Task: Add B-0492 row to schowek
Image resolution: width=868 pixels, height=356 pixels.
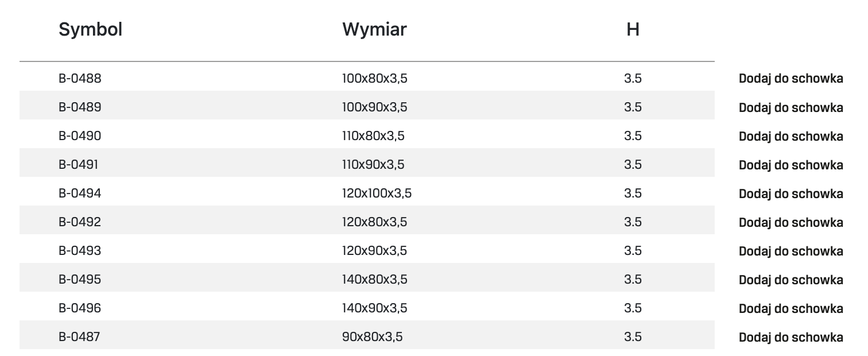Action: pos(790,222)
